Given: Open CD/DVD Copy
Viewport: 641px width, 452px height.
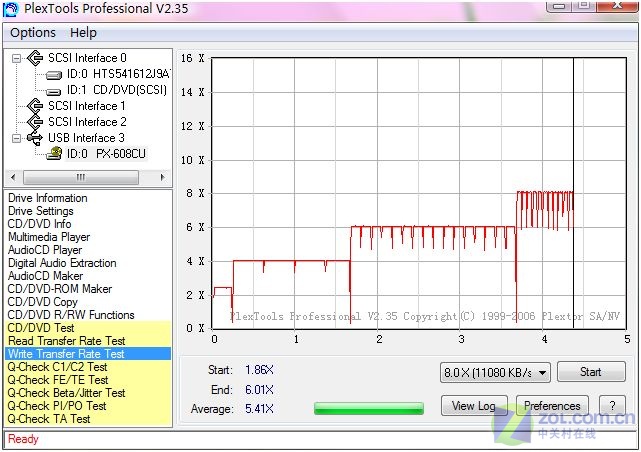Looking at the screenshot, I should 43,302.
